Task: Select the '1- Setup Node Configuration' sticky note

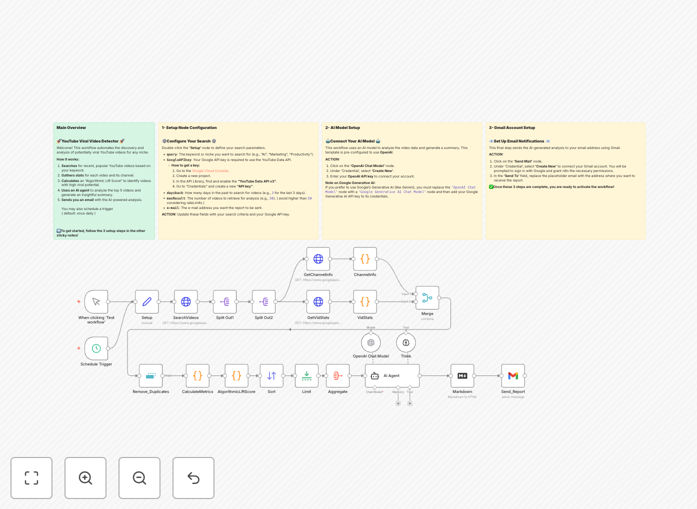Action: point(239,181)
